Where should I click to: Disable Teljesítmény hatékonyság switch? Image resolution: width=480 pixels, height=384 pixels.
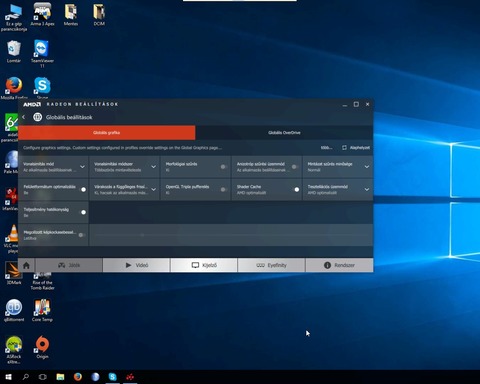click(x=82, y=212)
